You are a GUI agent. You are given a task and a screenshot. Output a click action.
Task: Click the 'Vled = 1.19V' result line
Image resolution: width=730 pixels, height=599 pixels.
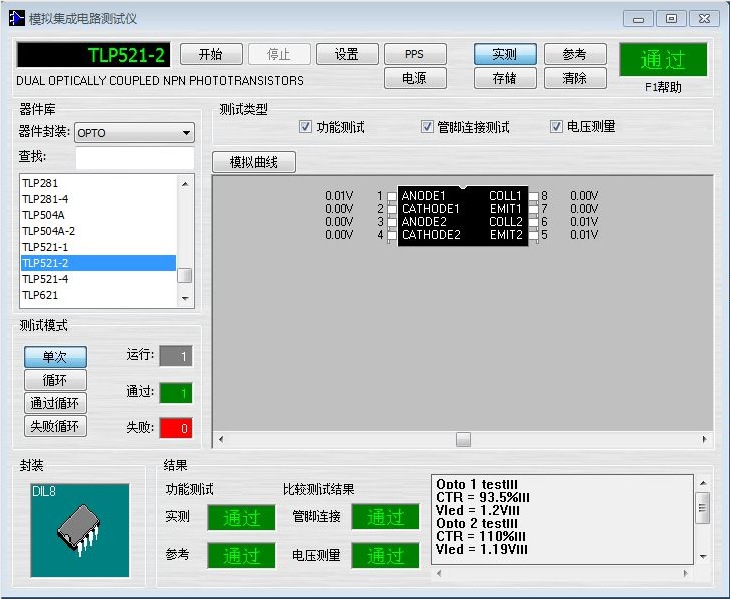[481, 550]
